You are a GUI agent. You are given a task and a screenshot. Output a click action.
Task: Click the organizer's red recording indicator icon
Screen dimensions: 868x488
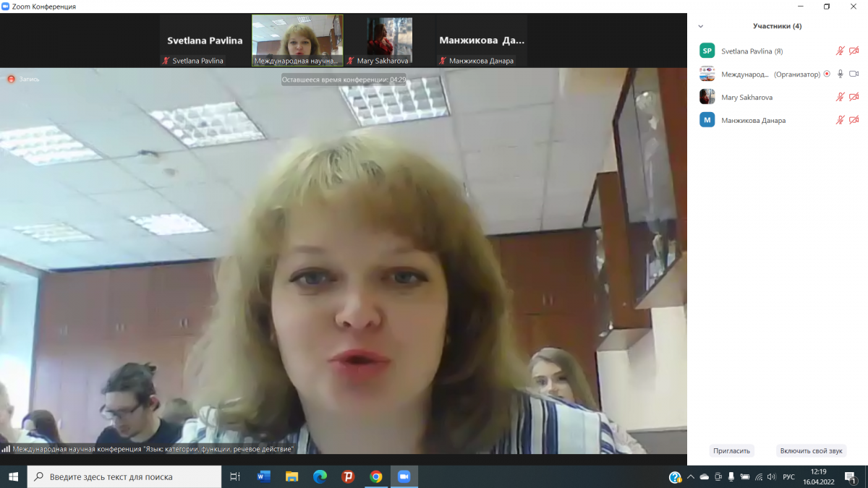click(827, 74)
